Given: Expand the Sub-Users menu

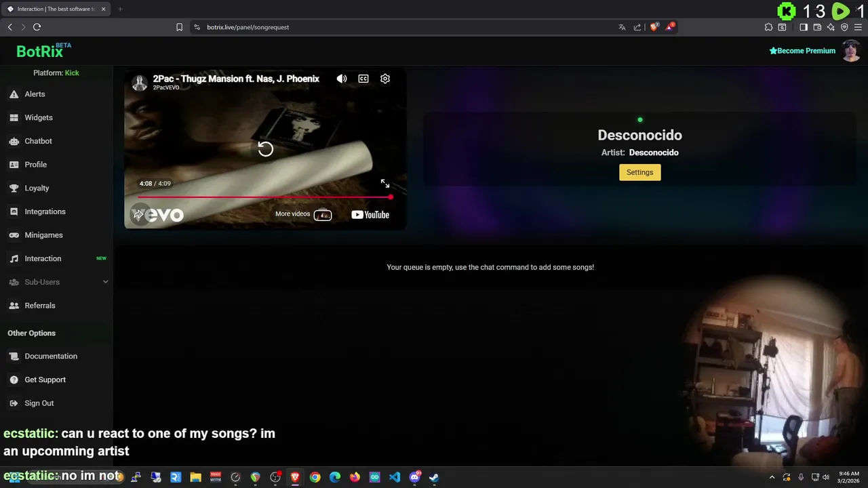Looking at the screenshot, I should click(56, 282).
